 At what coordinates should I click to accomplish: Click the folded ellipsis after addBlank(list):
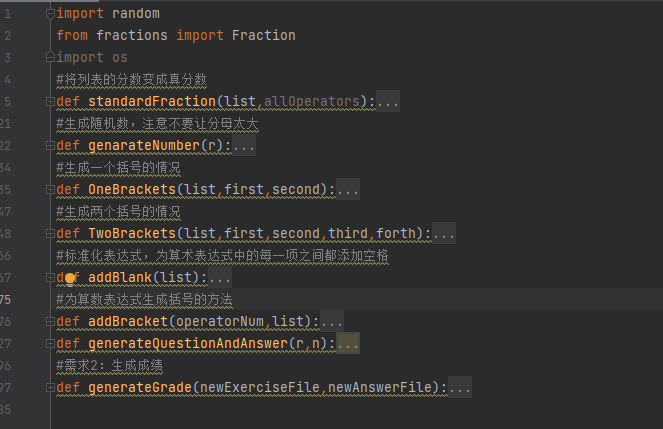(219, 278)
